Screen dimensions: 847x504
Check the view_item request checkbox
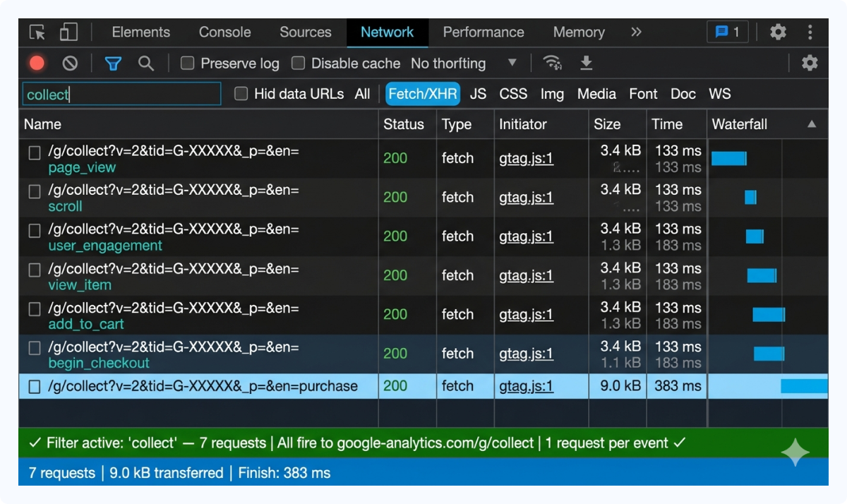point(35,270)
